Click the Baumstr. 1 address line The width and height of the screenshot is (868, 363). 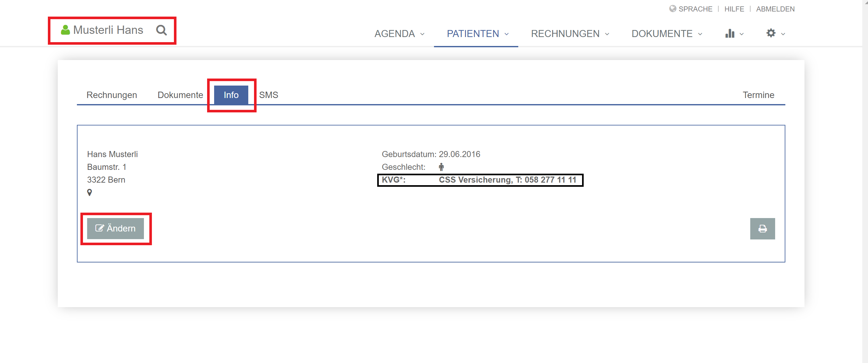click(107, 167)
